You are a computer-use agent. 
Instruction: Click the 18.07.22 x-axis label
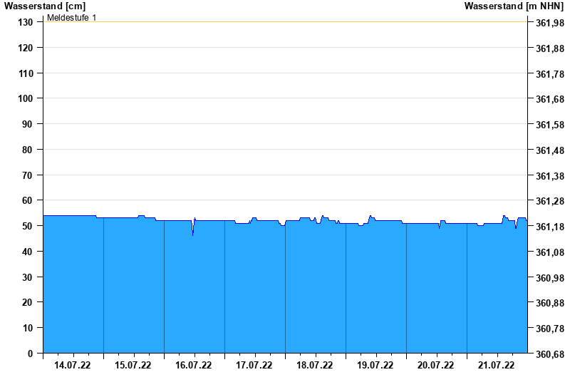[315, 366]
